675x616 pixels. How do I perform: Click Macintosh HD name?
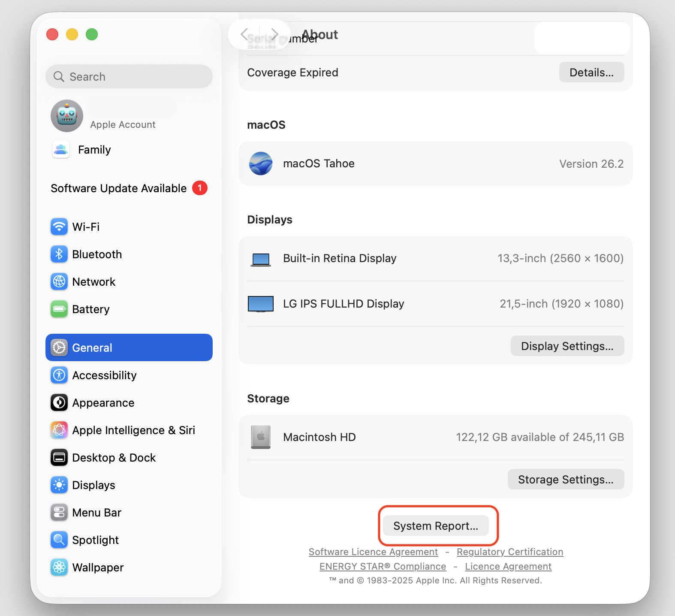click(x=319, y=437)
